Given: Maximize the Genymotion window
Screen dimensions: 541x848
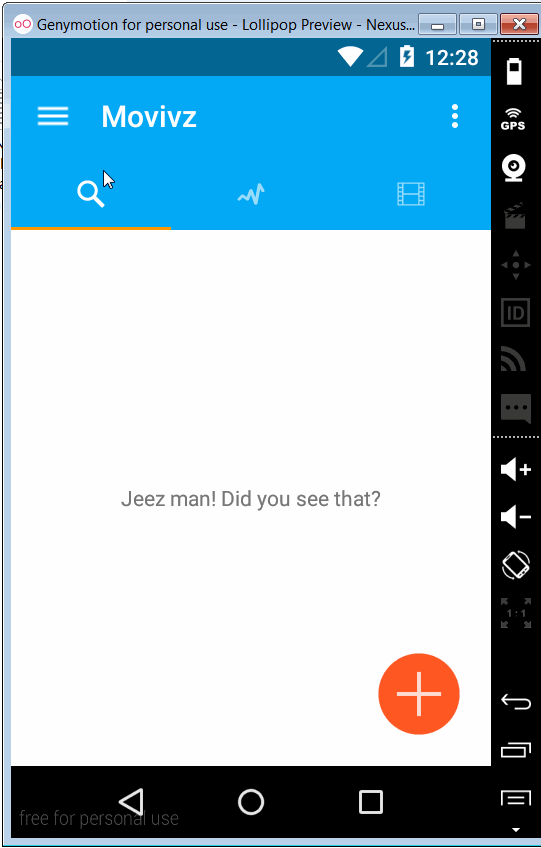Looking at the screenshot, I should [478, 24].
